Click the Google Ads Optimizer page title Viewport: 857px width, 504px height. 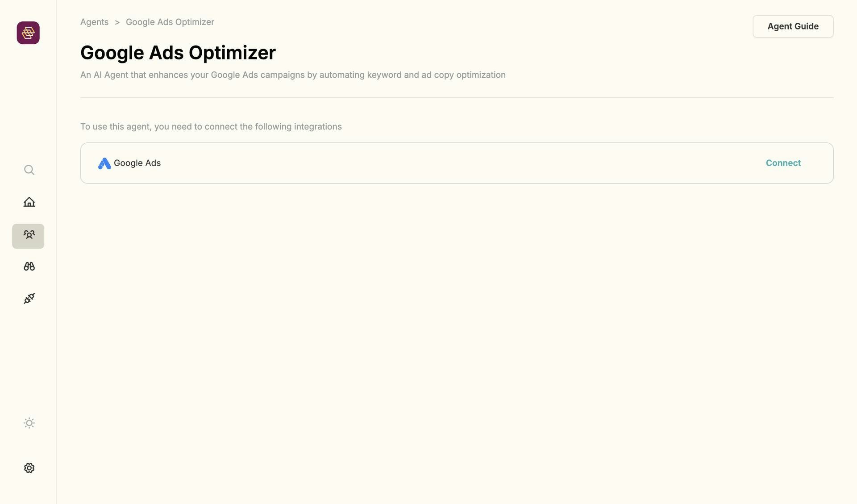tap(178, 52)
